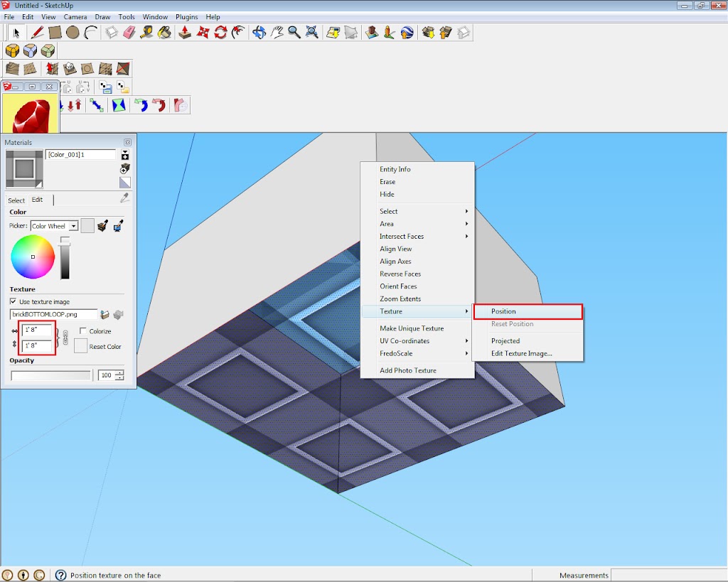Click the Opacity slider bar
This screenshot has width=728, height=582.
50,375
